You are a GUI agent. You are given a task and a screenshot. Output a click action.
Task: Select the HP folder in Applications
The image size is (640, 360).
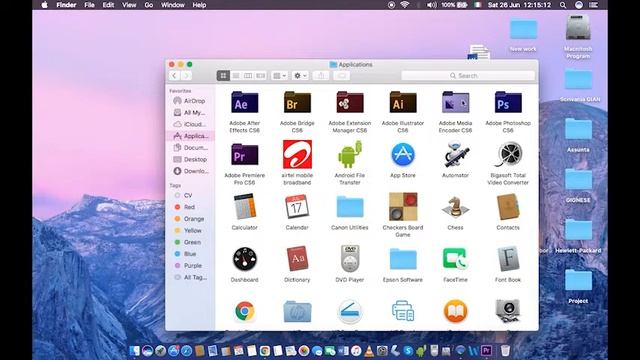297,311
